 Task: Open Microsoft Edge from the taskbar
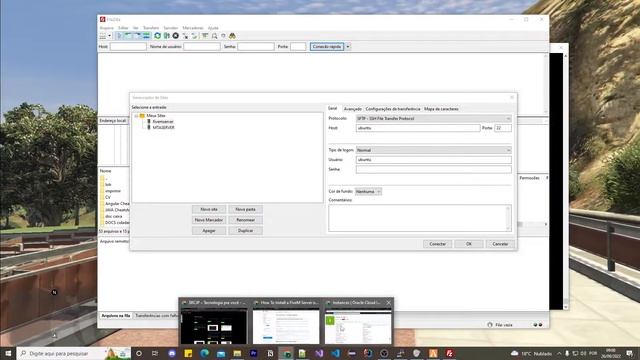(x=204, y=353)
